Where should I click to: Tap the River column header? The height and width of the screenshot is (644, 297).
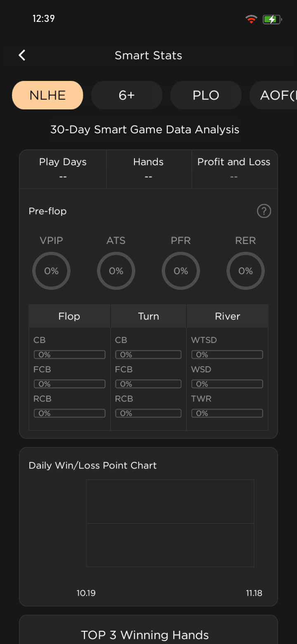tap(227, 316)
